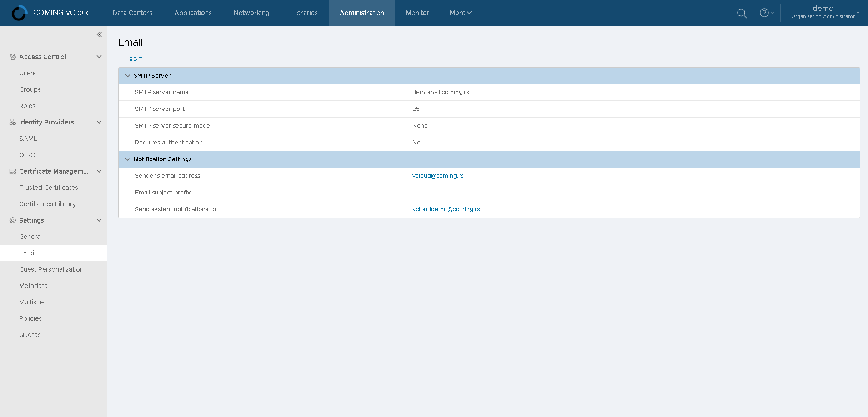Screen dimensions: 868x417
Task: Open the Trusted Certificates page
Action: click(x=49, y=188)
